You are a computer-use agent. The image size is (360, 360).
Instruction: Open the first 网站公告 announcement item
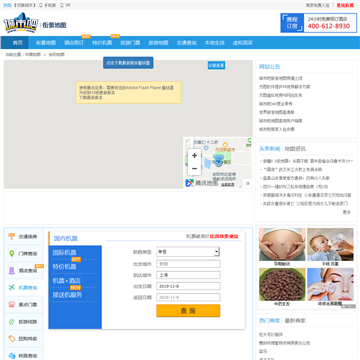click(281, 78)
